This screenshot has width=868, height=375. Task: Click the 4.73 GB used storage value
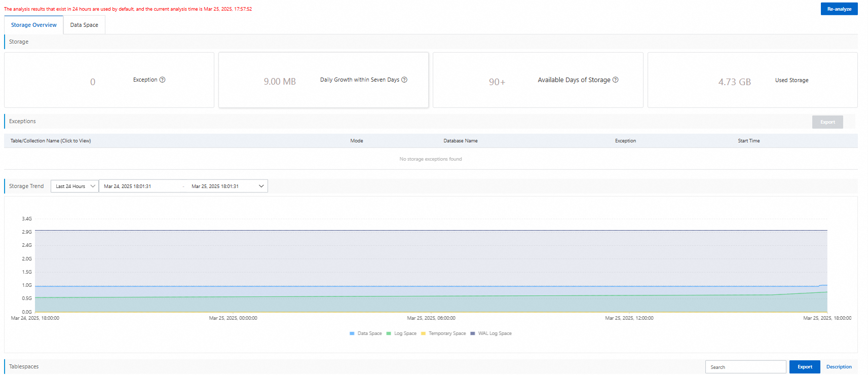(735, 82)
